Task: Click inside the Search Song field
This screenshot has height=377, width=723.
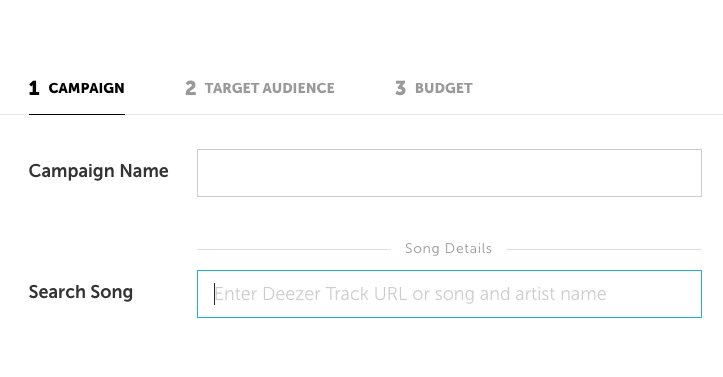Action: [x=449, y=294]
